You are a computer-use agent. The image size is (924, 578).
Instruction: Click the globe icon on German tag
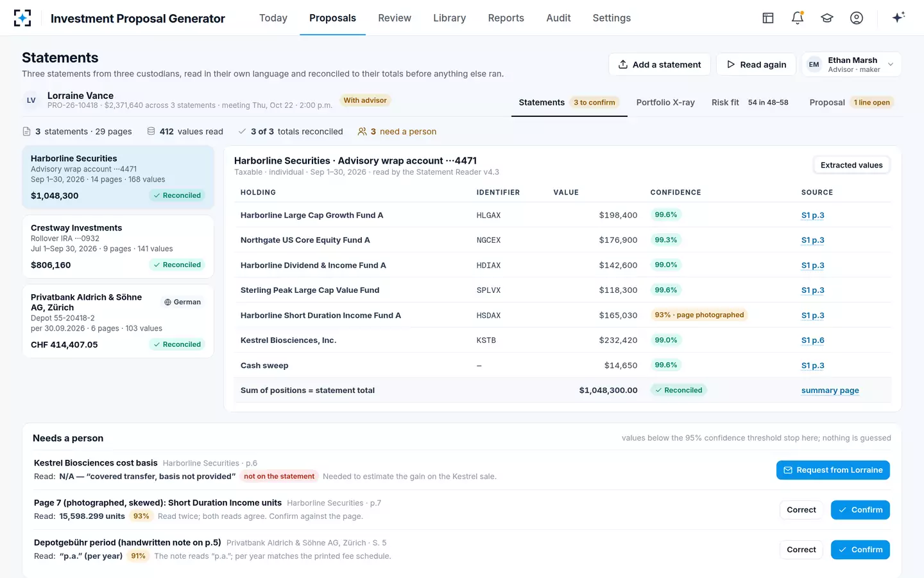167,302
